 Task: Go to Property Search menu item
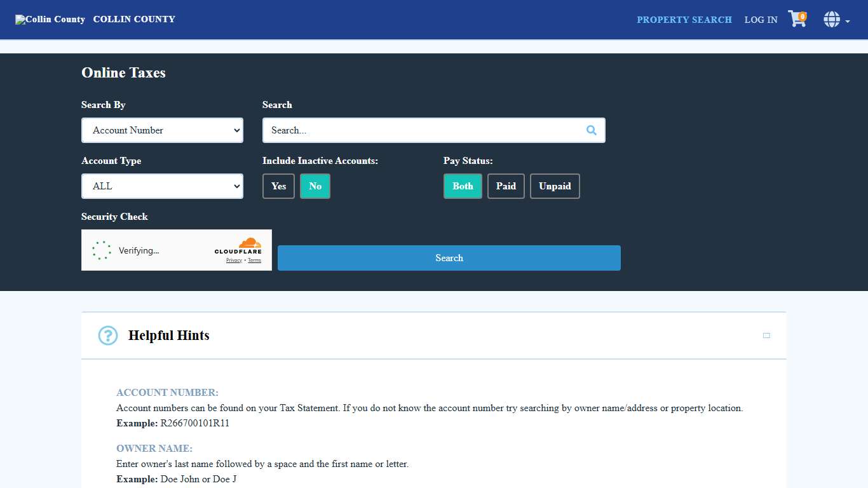pyautogui.click(x=684, y=20)
